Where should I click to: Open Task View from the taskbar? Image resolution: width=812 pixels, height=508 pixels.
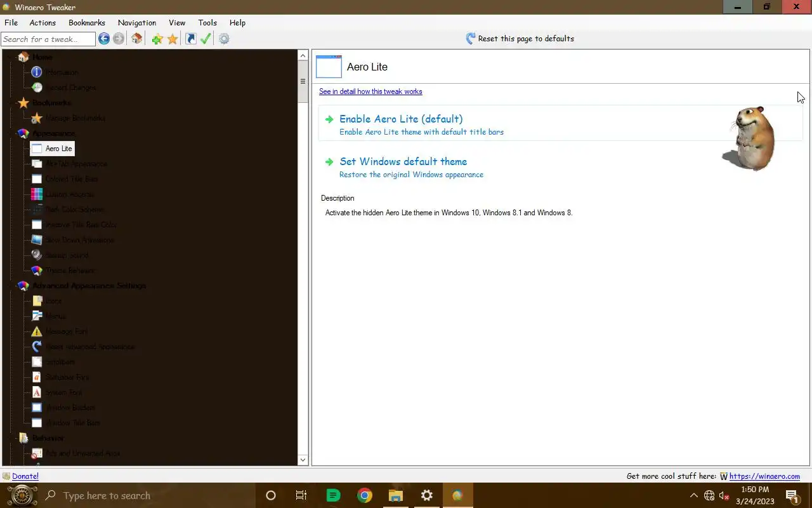coord(301,495)
